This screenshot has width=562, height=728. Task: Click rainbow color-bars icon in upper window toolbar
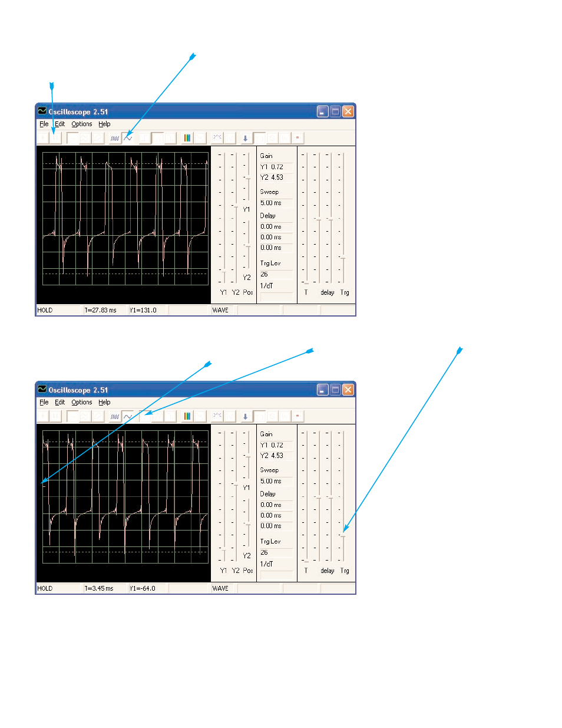[187, 138]
